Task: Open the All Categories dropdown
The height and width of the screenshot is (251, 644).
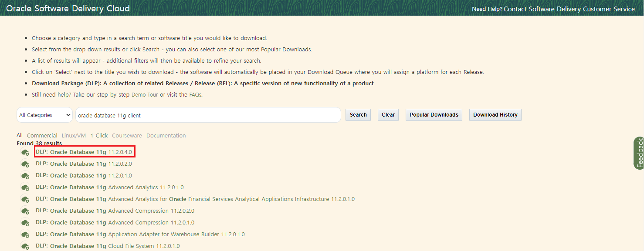Action: pos(45,115)
